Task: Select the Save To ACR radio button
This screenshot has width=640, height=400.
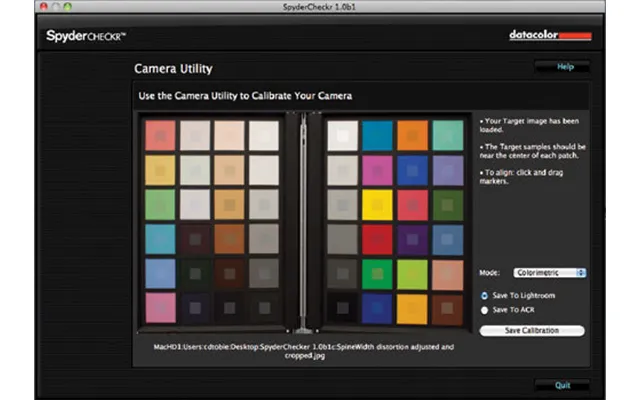Action: pyautogui.click(x=484, y=310)
